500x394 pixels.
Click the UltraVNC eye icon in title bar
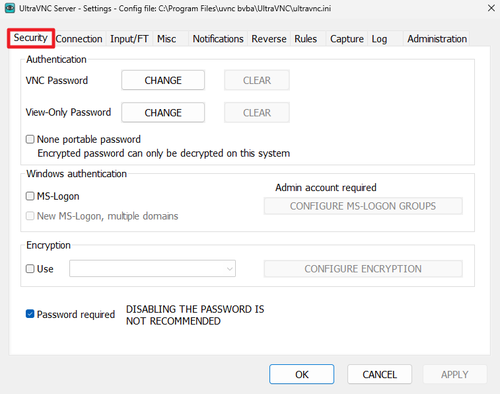10,8
